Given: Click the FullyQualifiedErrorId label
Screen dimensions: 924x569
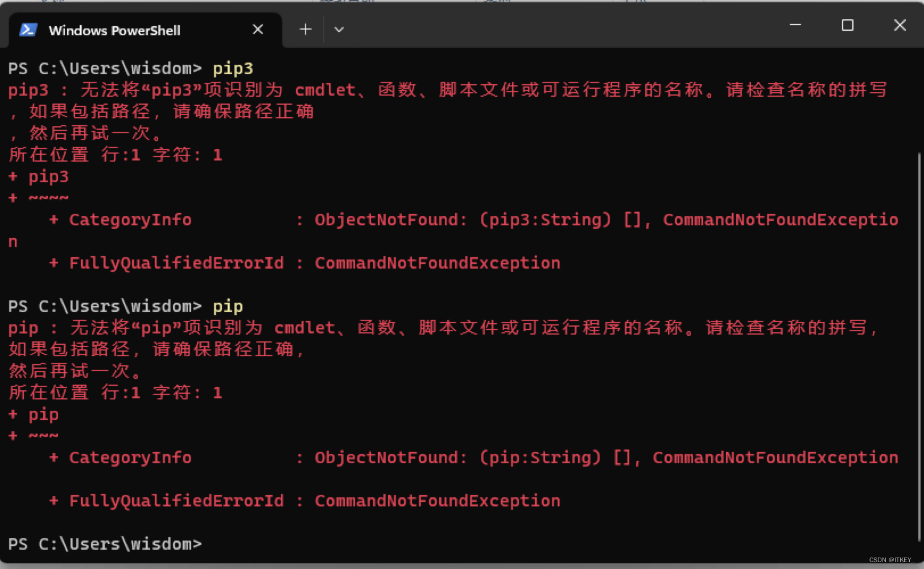Looking at the screenshot, I should [x=175, y=262].
